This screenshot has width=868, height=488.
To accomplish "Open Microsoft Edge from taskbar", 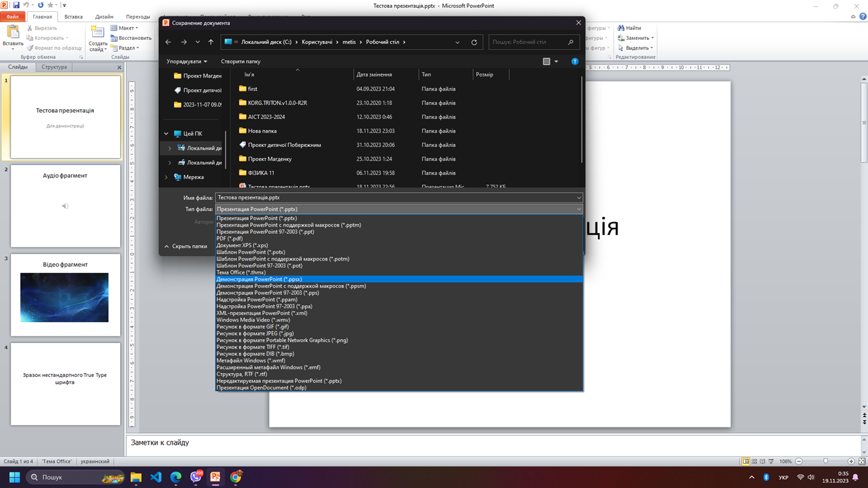I will [176, 477].
